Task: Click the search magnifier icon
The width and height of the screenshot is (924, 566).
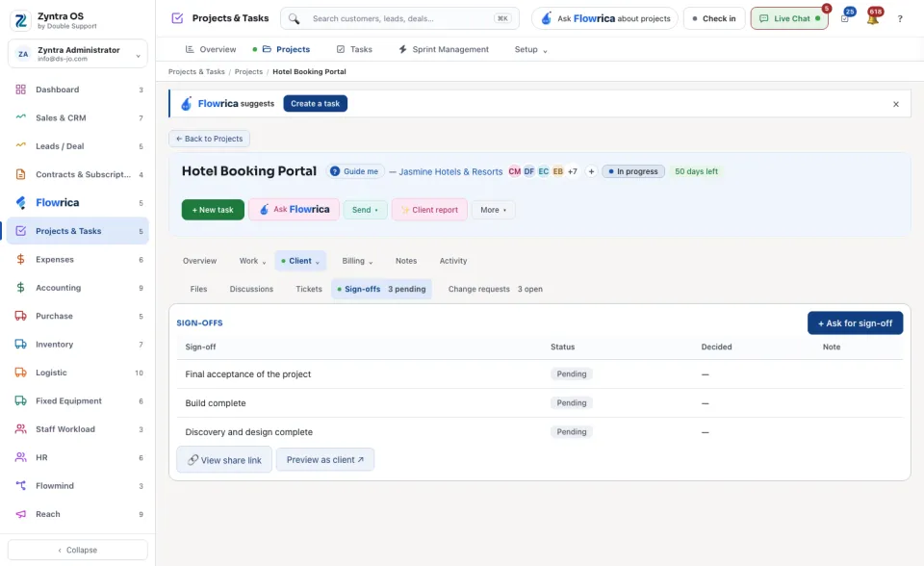Action: click(295, 19)
